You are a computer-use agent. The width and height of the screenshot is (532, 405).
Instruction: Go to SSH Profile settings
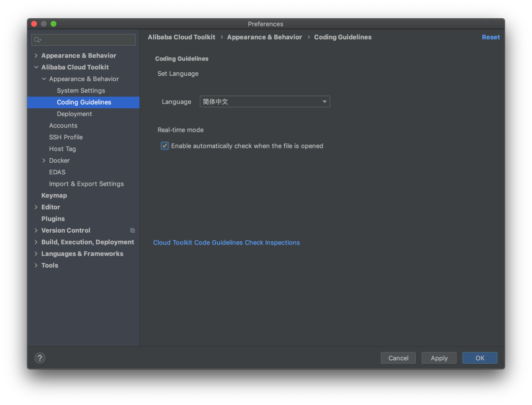click(66, 137)
